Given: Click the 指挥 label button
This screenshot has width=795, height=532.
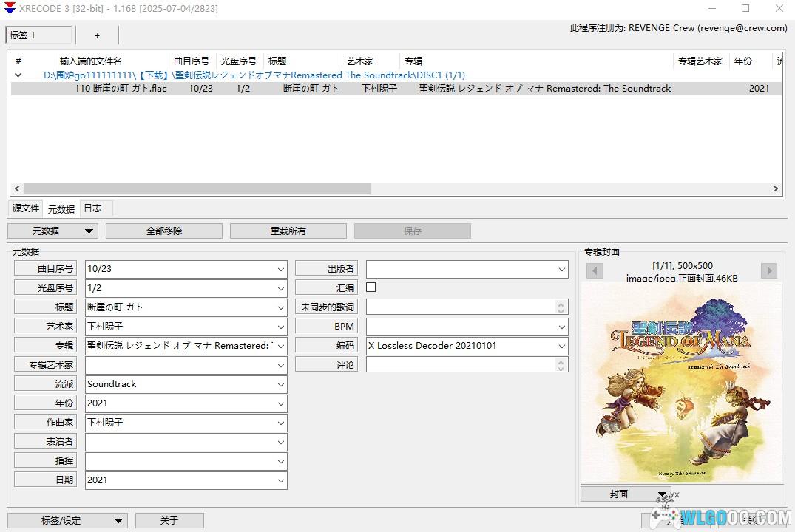Looking at the screenshot, I should click(45, 461).
